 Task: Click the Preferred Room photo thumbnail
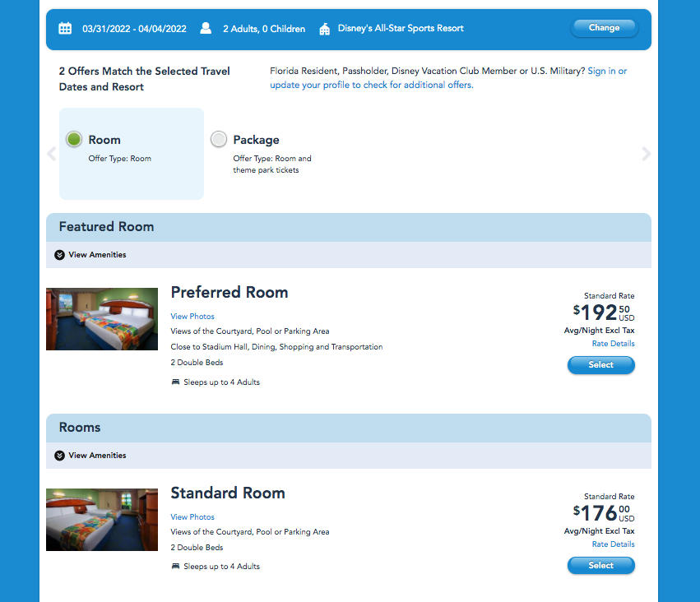(x=102, y=319)
